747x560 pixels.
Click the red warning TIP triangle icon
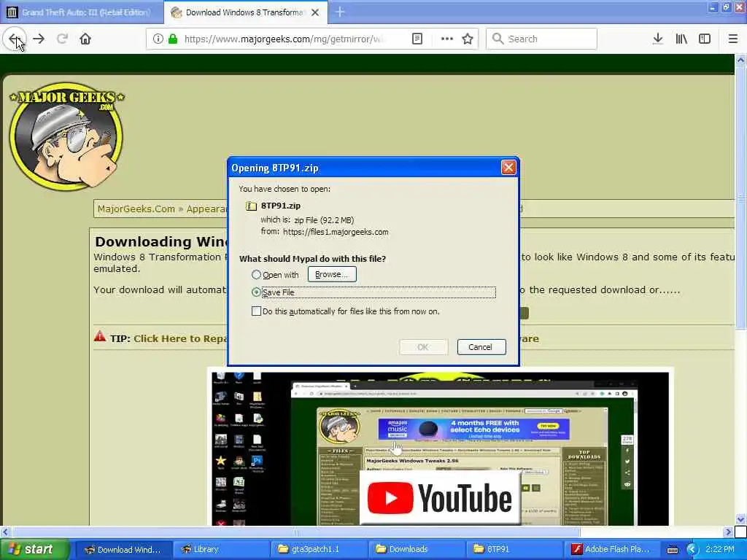click(99, 336)
